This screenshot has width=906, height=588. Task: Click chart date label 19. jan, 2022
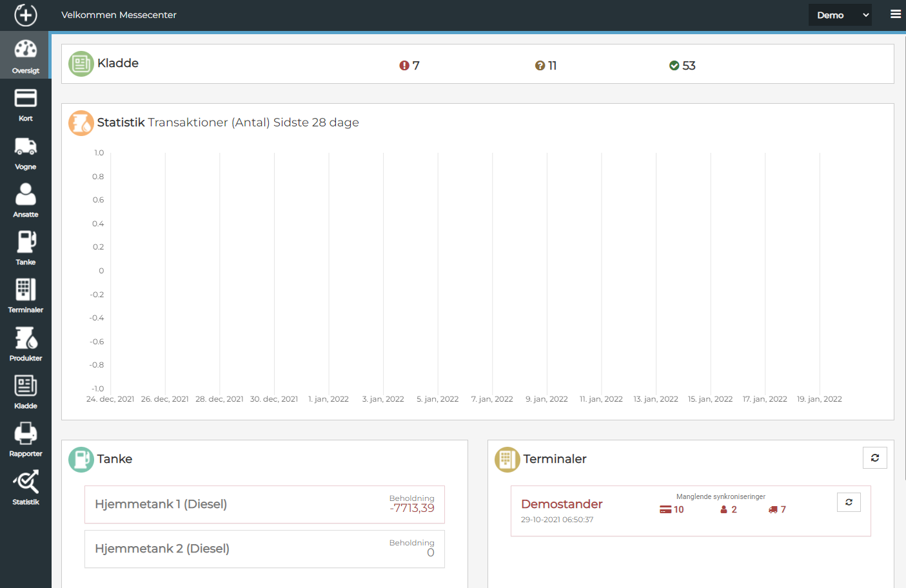(820, 399)
